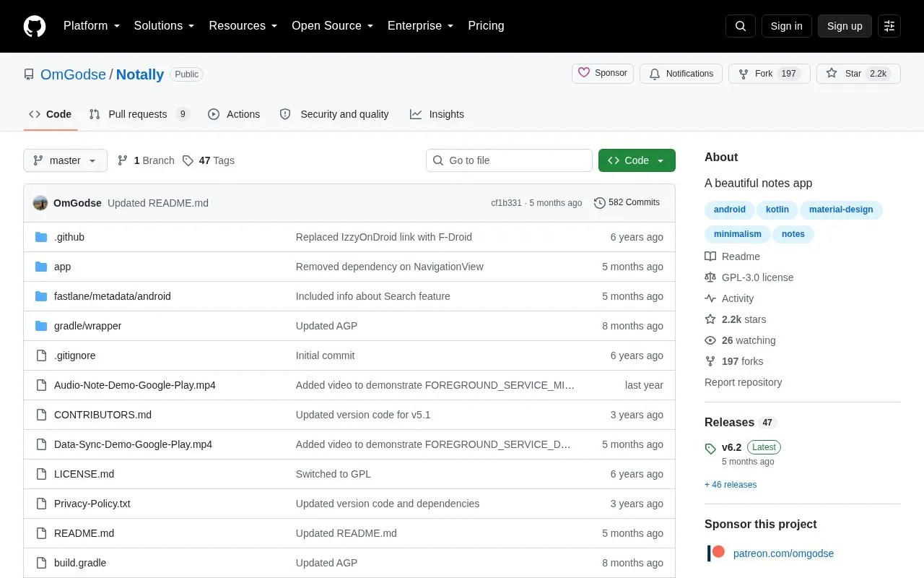Open the GitHub home logo
This screenshot has height=578, width=924.
point(35,26)
